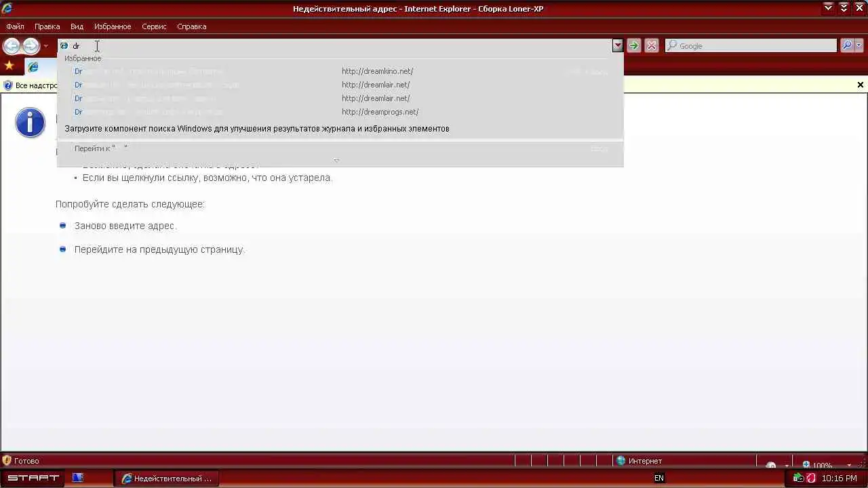Click 'Попробуйте сделать следующее:' text
Image resolution: width=868 pixels, height=488 pixels.
[x=130, y=204]
